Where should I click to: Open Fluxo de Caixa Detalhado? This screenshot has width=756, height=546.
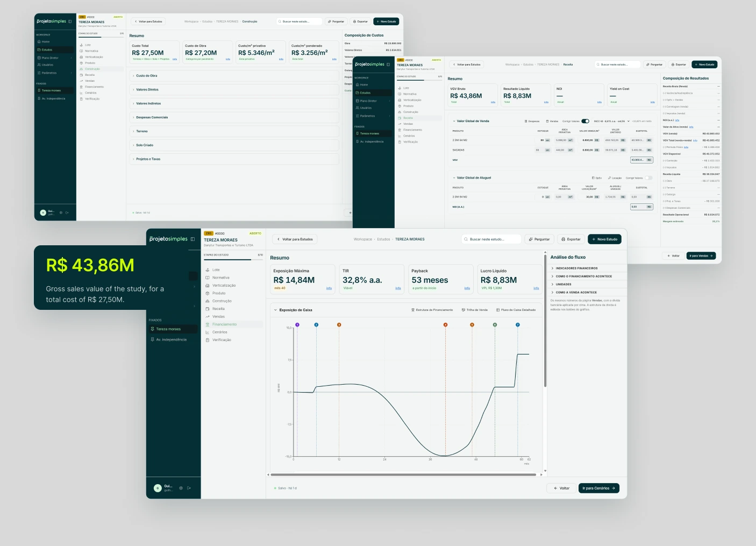[x=516, y=310]
